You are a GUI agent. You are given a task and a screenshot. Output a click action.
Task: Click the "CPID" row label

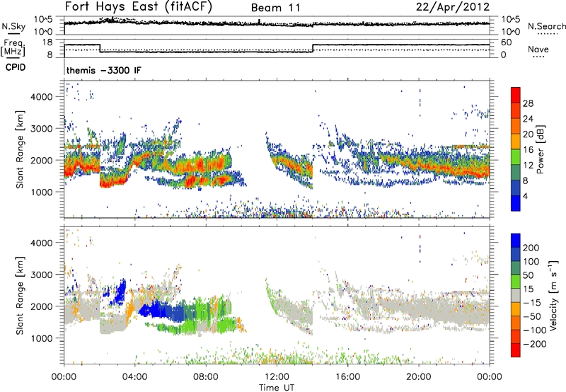coord(16,67)
